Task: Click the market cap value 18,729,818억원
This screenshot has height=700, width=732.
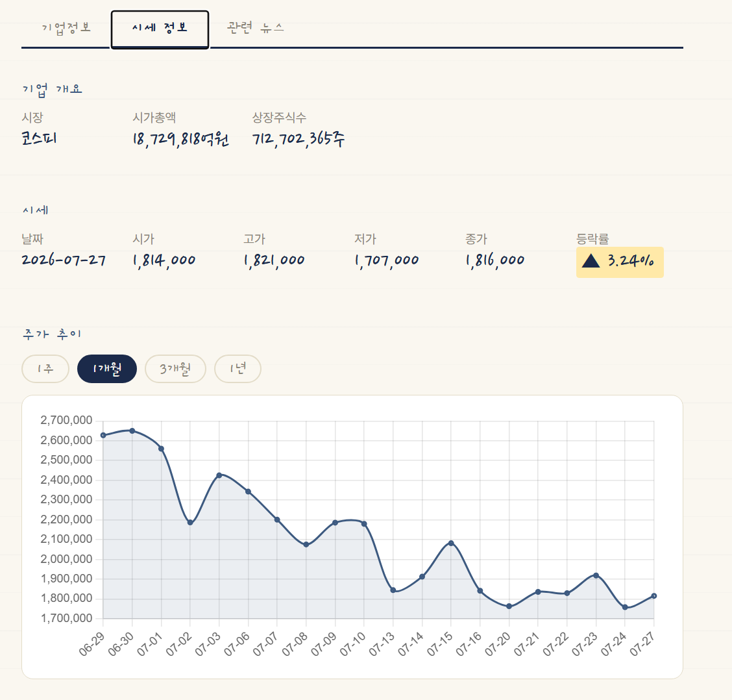Action: 180,139
